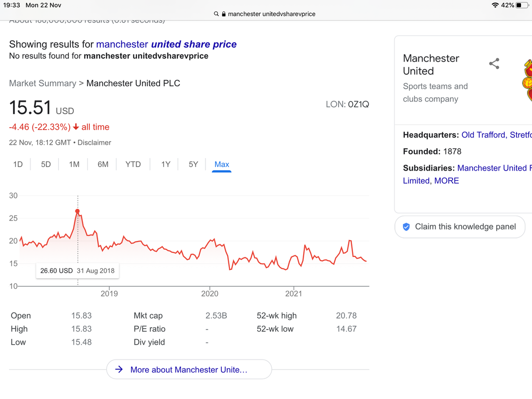Viewport: 532px width, 399px height.
Task: Tap More about Manchester United button
Action: point(189,369)
